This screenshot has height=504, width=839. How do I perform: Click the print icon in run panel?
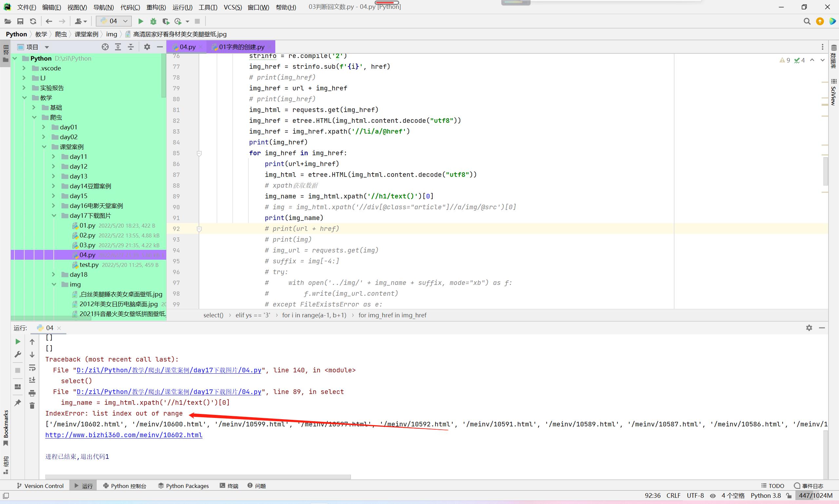[32, 393]
